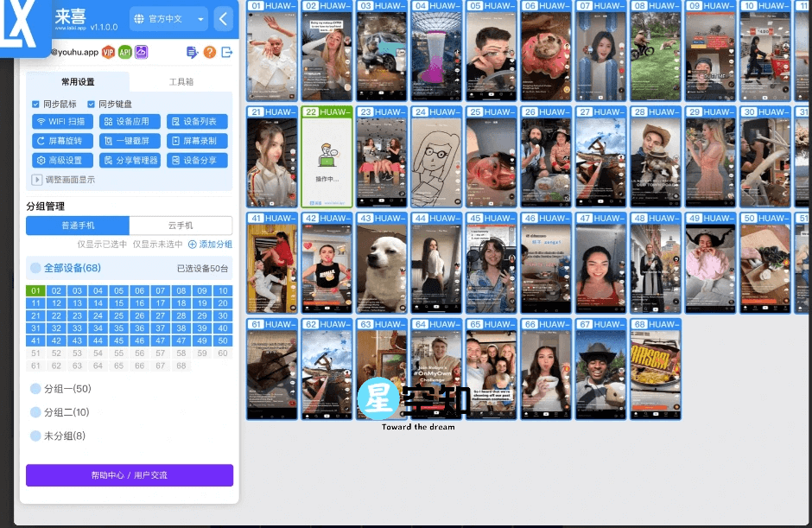Collapse the sidebar with the left chevron
Viewport: 812px width, 528px height.
(224, 19)
